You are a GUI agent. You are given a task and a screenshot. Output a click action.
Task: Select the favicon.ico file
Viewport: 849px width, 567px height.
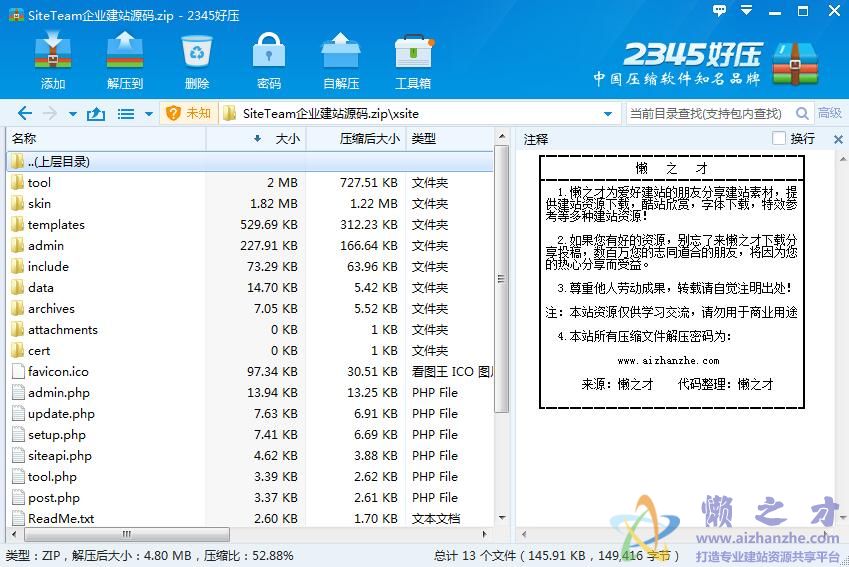[x=250, y=372]
